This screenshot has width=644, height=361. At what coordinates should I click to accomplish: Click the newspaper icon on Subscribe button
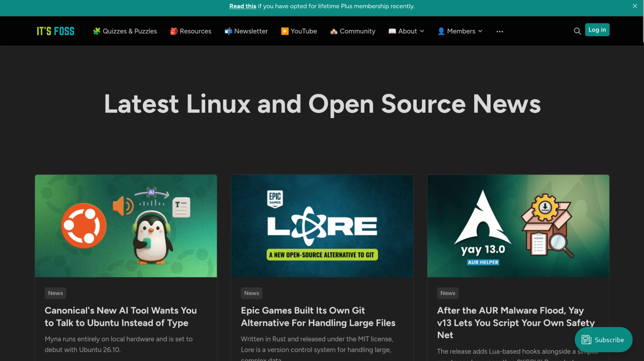point(586,340)
